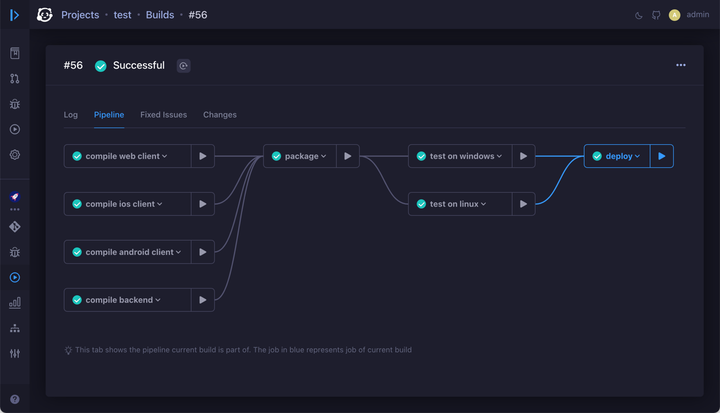
Task: Run the compile android client job
Action: [x=202, y=252]
